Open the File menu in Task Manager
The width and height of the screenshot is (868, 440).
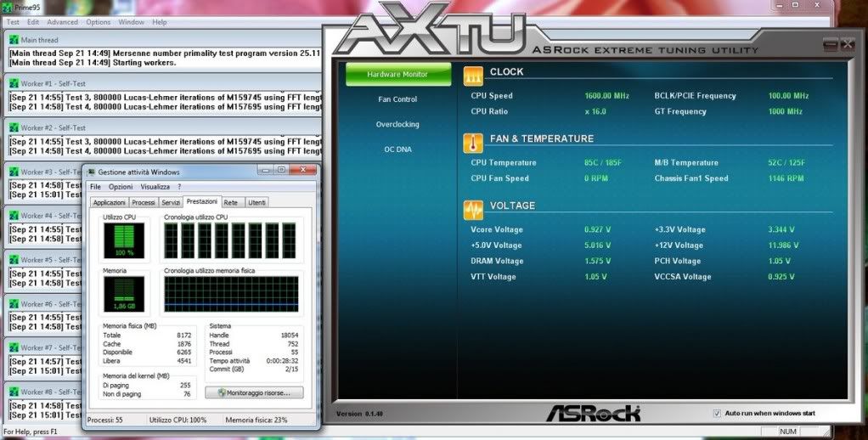pyautogui.click(x=96, y=187)
